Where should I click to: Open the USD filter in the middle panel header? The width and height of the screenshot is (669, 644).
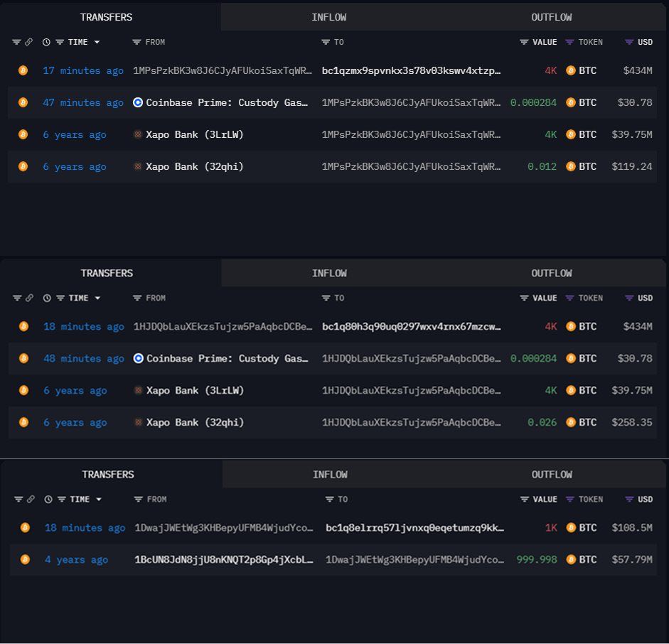pos(629,298)
